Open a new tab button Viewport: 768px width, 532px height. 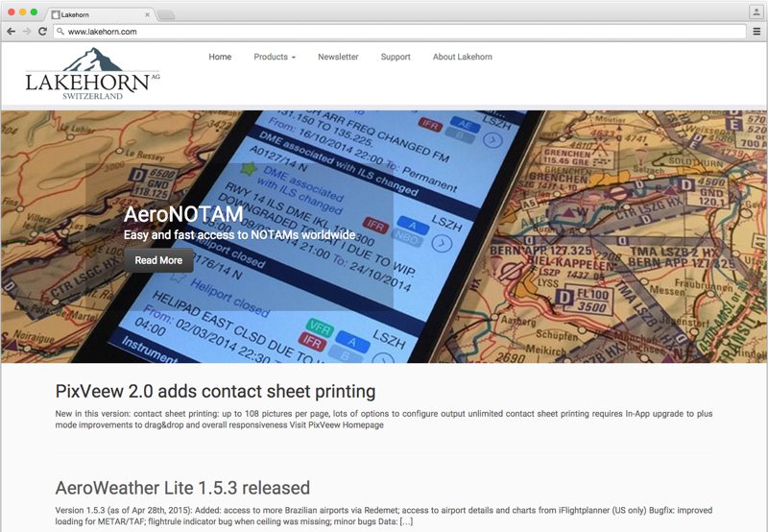coord(166,15)
